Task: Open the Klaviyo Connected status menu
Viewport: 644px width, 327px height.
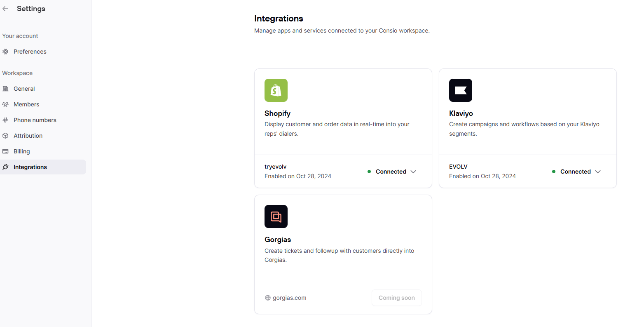Action: [x=576, y=172]
